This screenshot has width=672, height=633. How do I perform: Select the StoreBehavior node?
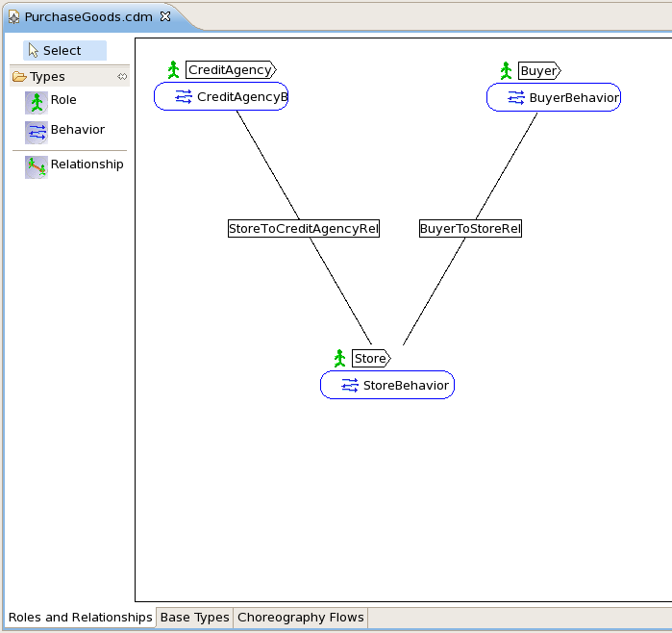tap(387, 385)
